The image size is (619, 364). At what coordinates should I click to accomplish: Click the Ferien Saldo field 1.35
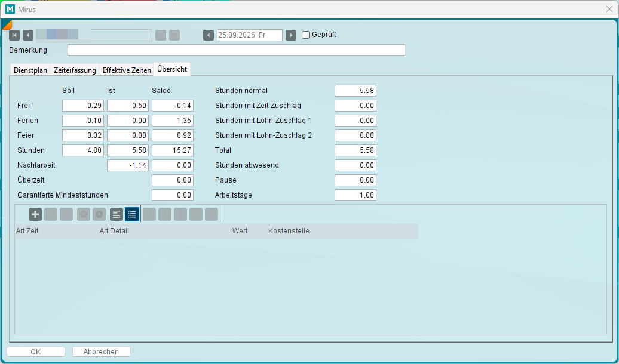click(173, 121)
